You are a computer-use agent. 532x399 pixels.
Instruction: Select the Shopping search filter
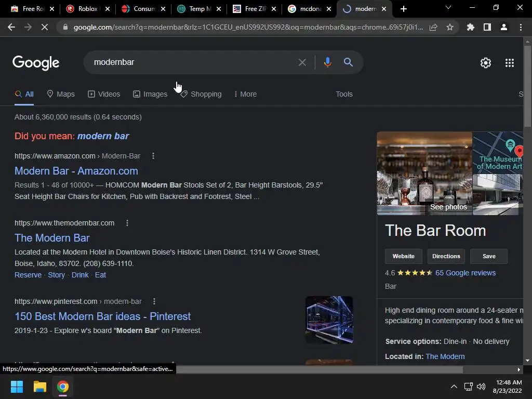(201, 94)
